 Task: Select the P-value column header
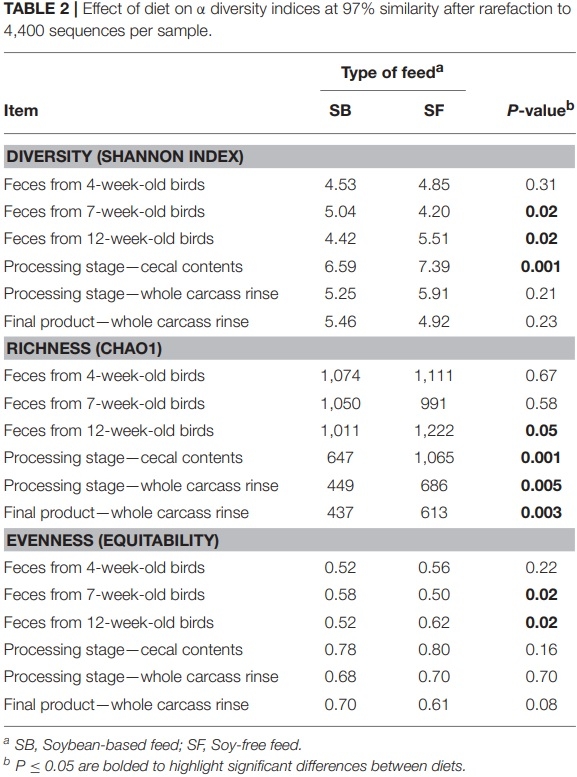tap(540, 109)
